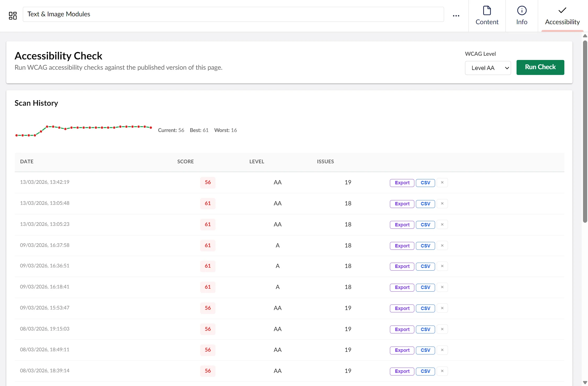
Task: Click the vertical scrollbar thumb
Action: click(585, 131)
